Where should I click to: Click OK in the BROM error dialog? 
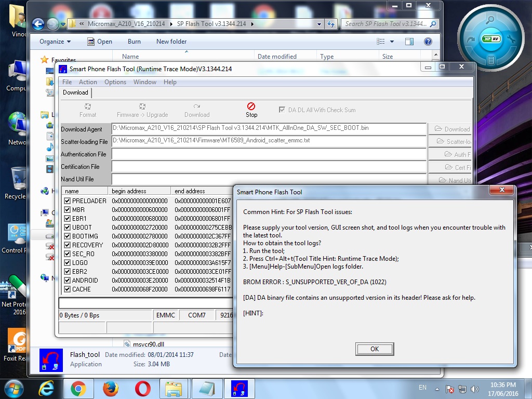375,349
